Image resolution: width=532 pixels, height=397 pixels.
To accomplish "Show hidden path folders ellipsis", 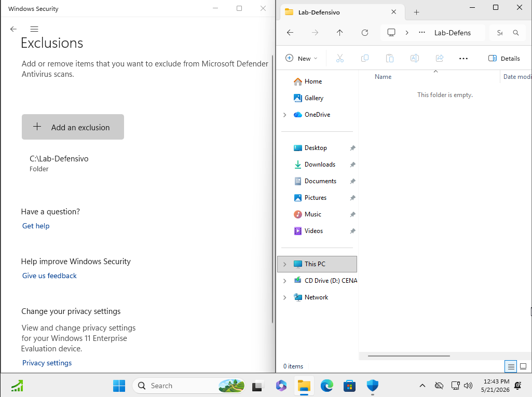I will 422,33.
